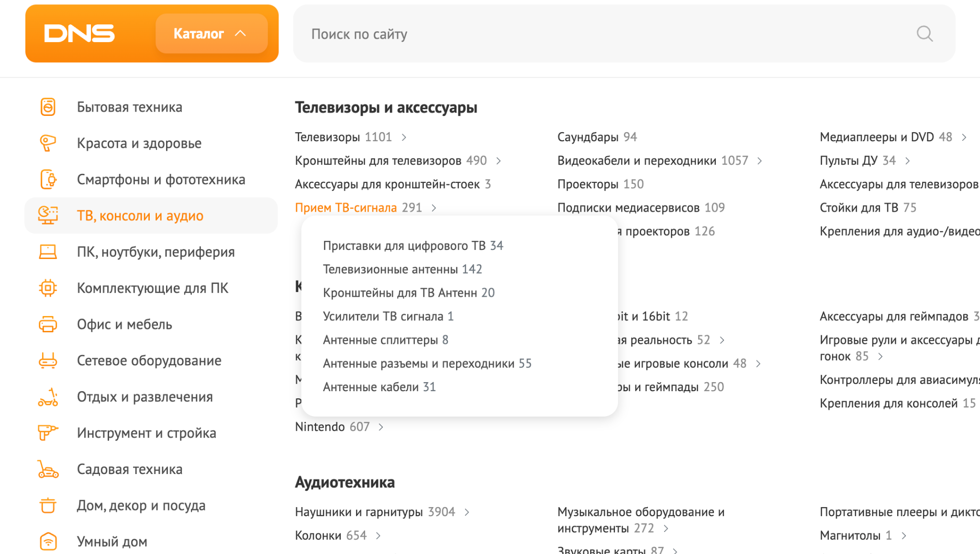This screenshot has height=554, width=980.
Task: Open Телевизионные антенны 142 link
Action: point(402,269)
